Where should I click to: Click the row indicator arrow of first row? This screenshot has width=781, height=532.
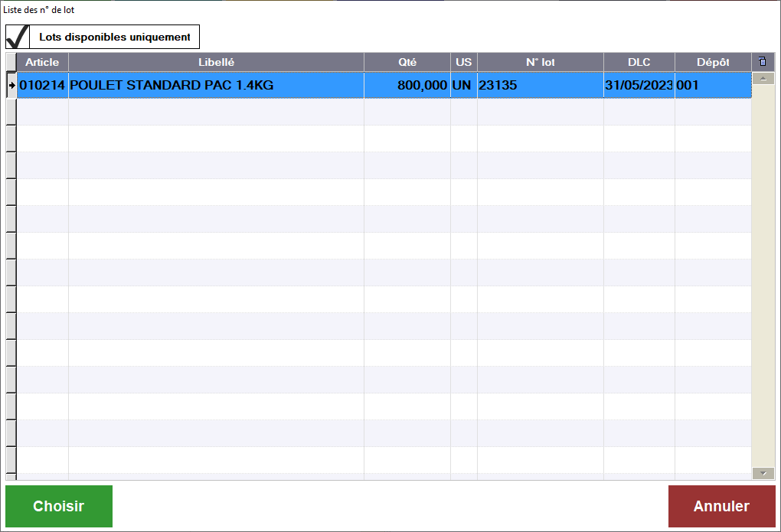[11, 86]
